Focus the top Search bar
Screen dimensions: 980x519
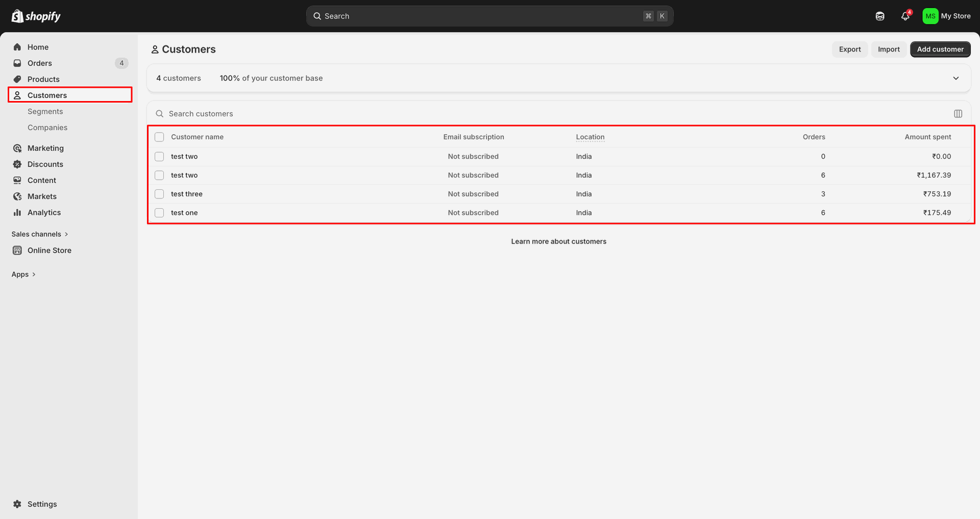point(489,16)
